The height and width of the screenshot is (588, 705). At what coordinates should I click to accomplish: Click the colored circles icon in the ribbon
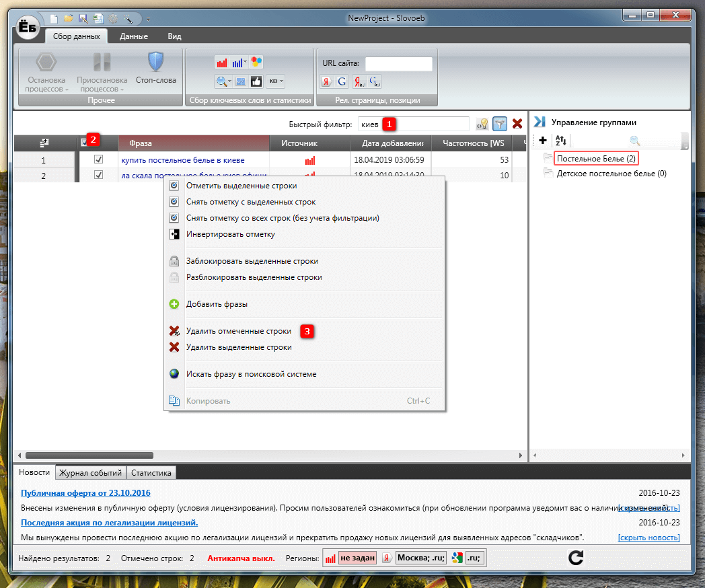point(256,62)
